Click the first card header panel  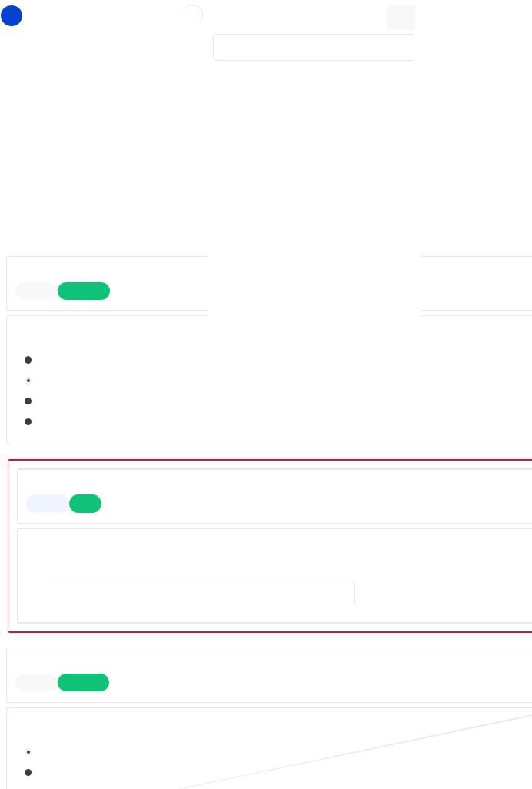coord(269,284)
